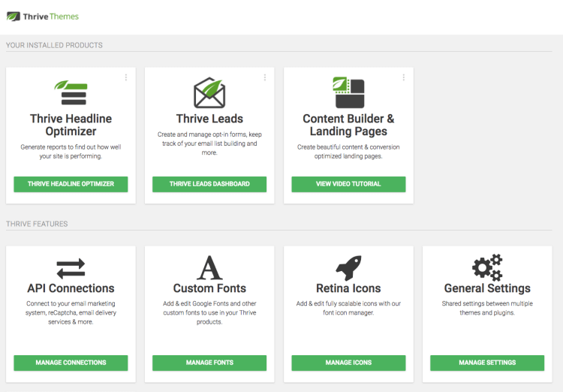Click the Content Builder & Landing Pages title
563x392 pixels.
coord(348,125)
